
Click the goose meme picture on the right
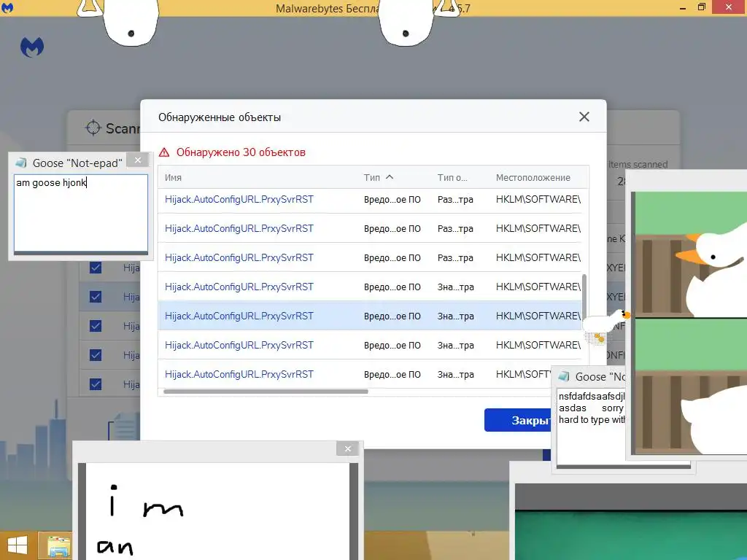point(692,324)
